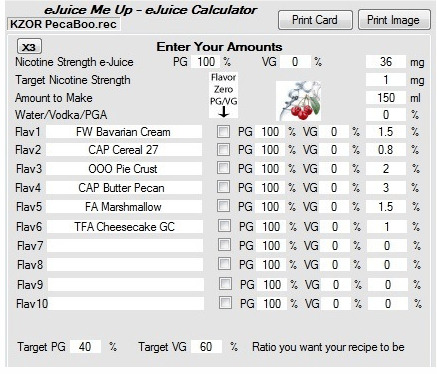
Task: Click the Print Card button
Action: pos(315,20)
